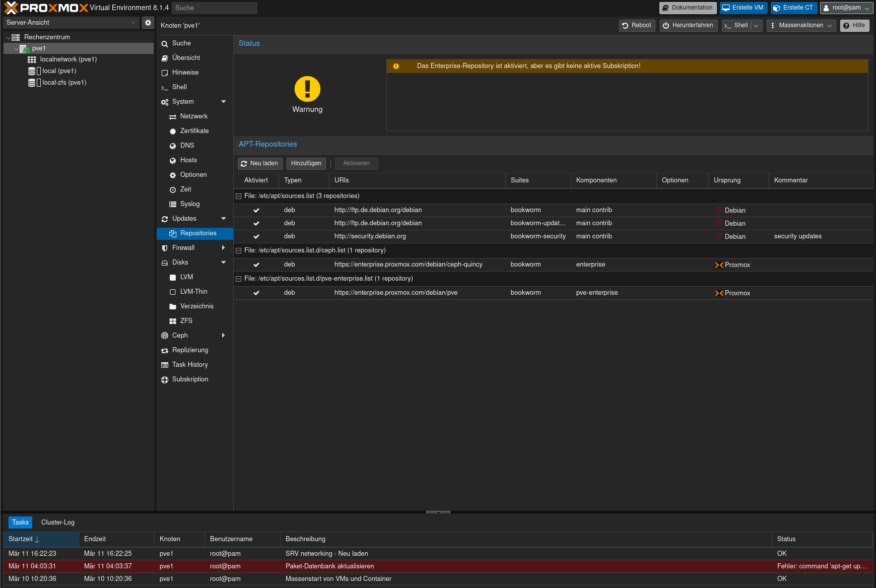This screenshot has width=876, height=588.
Task: Open node Shell via terminal icon
Action: (x=165, y=88)
